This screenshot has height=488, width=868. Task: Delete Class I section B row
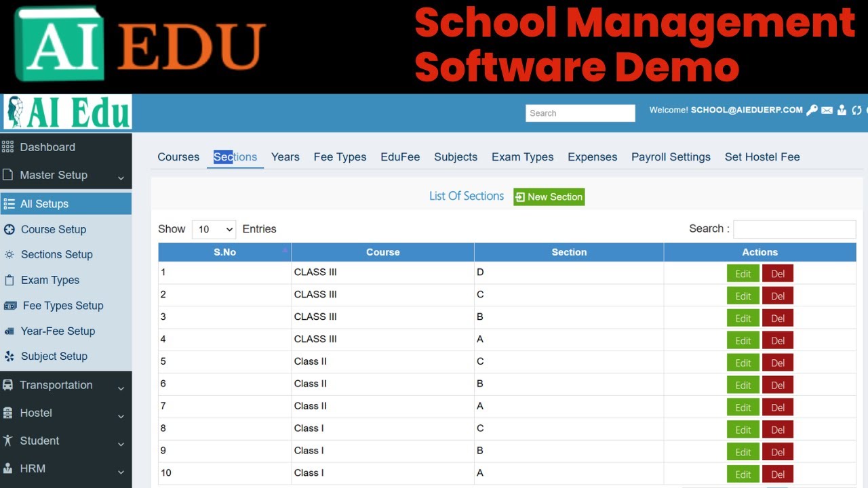[778, 453]
